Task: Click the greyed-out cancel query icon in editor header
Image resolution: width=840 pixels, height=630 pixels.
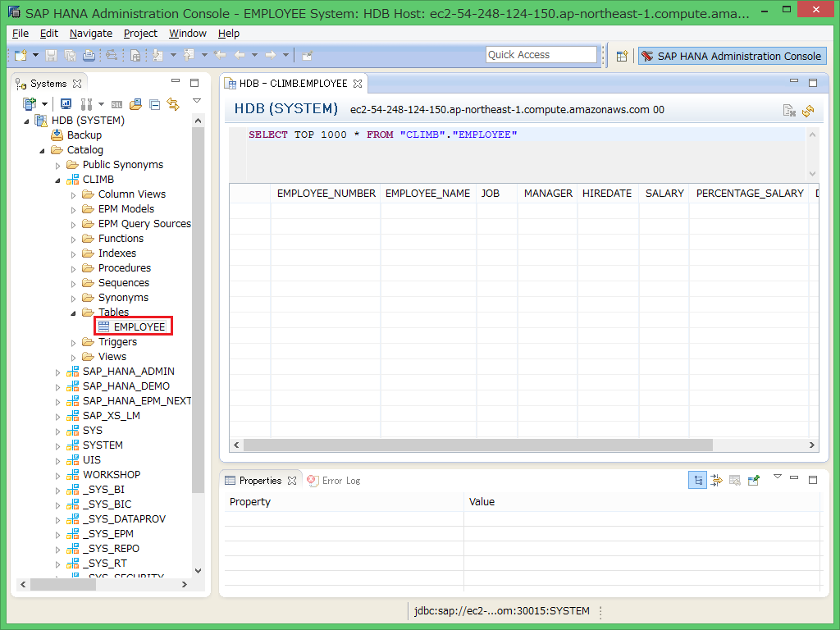Action: tap(788, 111)
